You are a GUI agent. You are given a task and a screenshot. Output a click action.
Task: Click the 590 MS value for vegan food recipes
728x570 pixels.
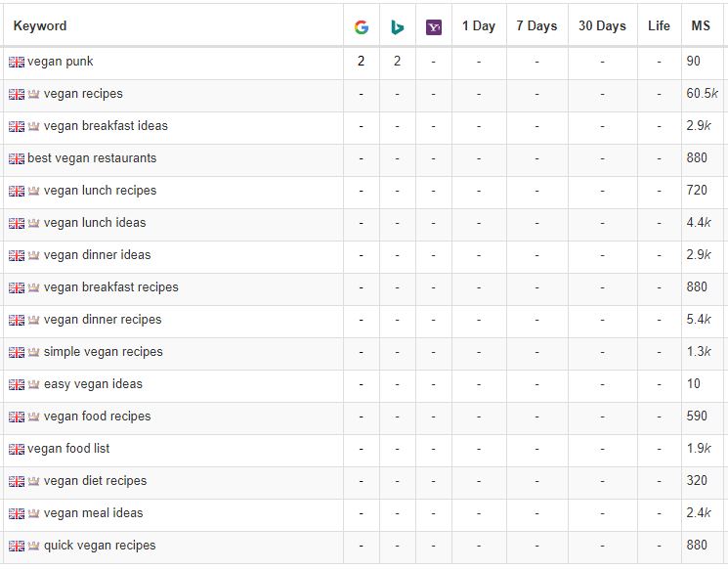pos(697,417)
